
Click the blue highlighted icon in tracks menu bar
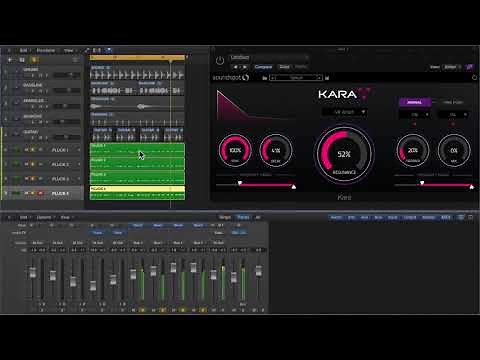[108, 51]
